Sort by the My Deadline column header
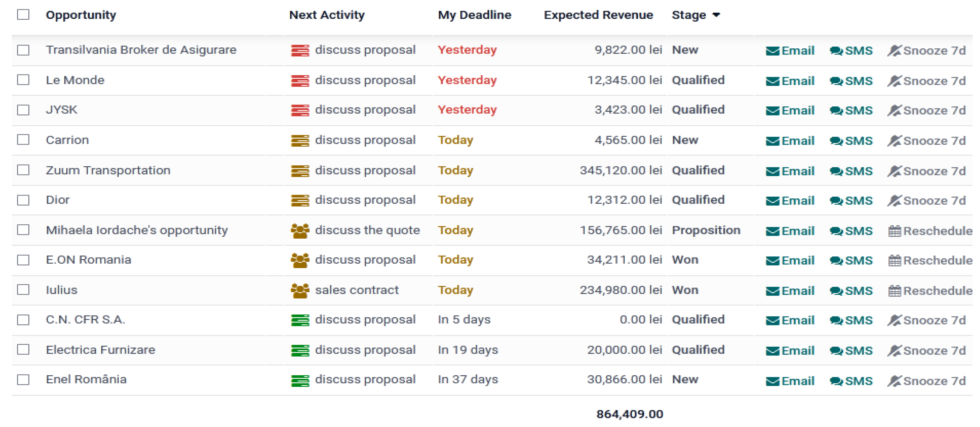Image resolution: width=980 pixels, height=427 pixels. coord(474,15)
